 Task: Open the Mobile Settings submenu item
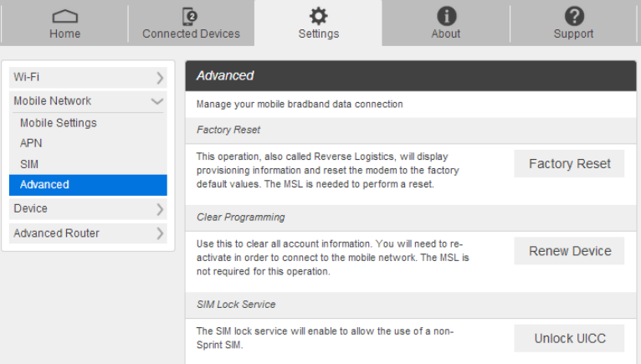[x=59, y=123]
